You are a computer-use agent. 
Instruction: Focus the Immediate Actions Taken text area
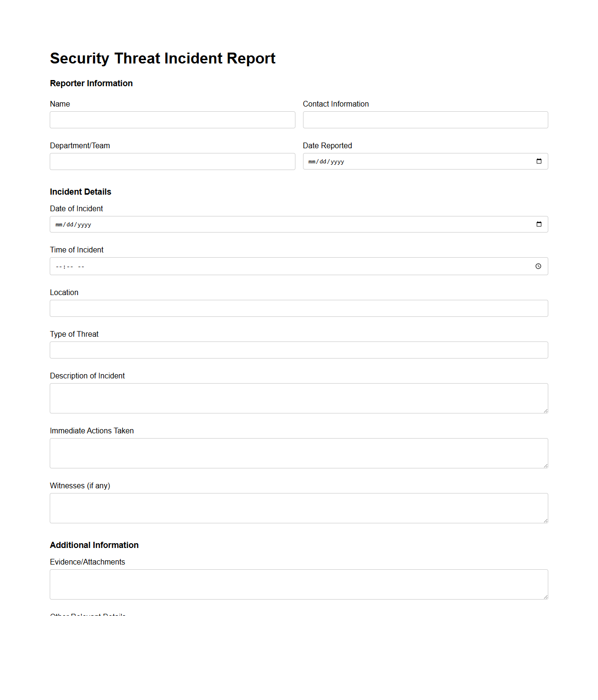point(298,453)
